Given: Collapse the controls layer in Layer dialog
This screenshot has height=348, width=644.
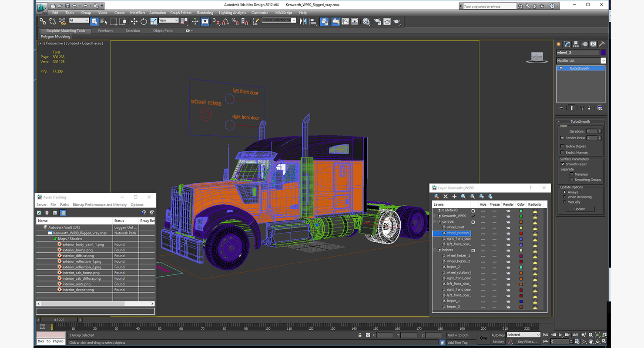Looking at the screenshot, I should 434,222.
